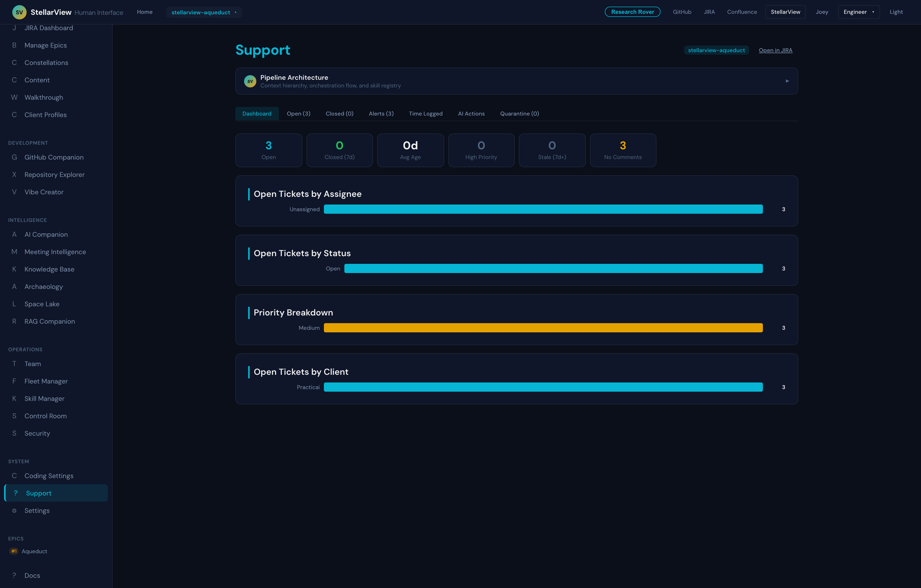The height and width of the screenshot is (588, 921).
Task: Click the stellarview-aqueduct badge near Support title
Action: (716, 50)
